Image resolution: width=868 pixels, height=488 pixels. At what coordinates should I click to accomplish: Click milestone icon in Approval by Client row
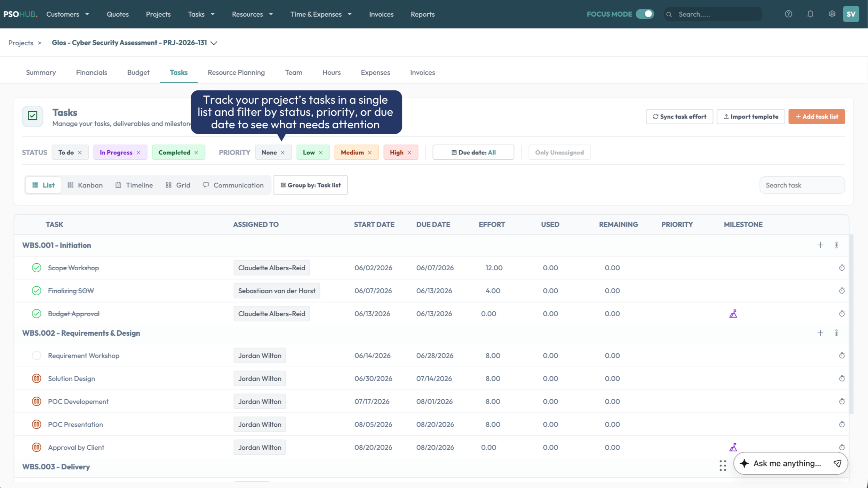coord(733,447)
